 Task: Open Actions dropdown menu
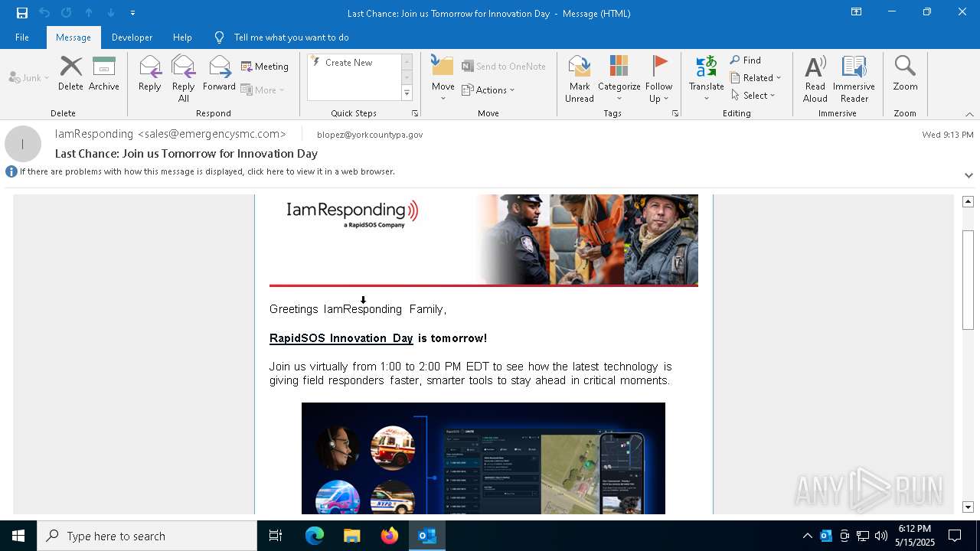(488, 90)
